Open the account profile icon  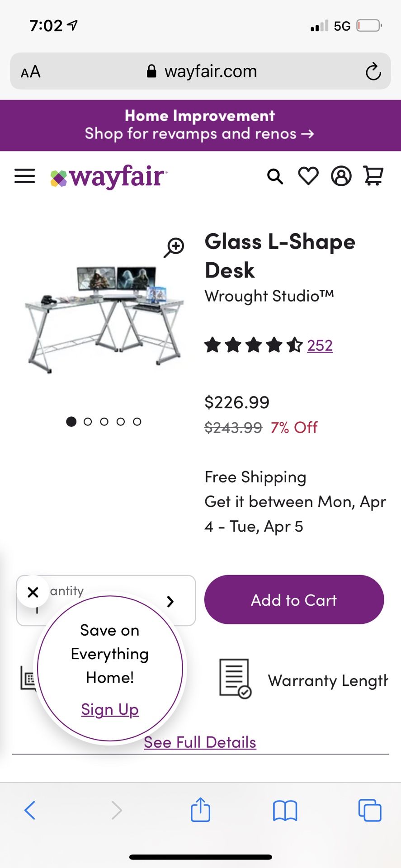click(341, 176)
